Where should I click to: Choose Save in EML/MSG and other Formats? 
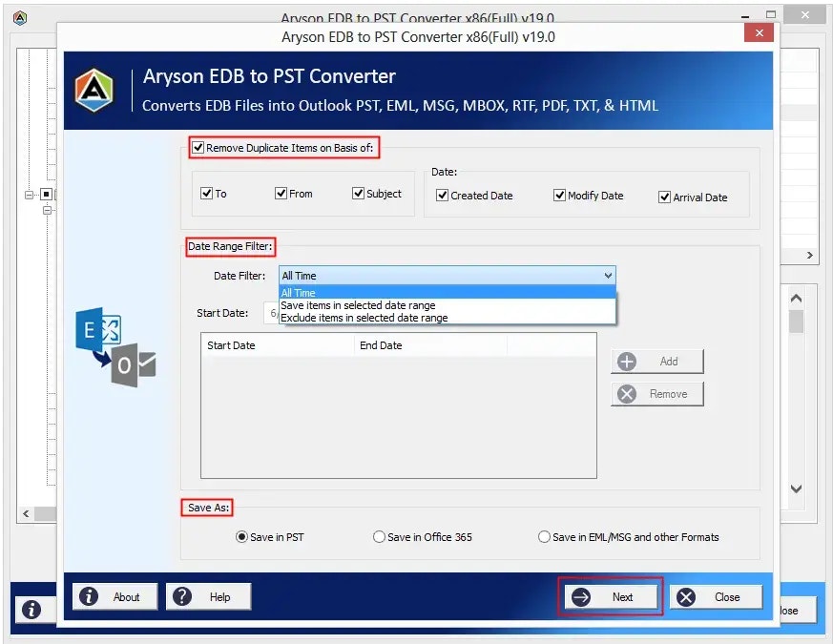tap(544, 536)
